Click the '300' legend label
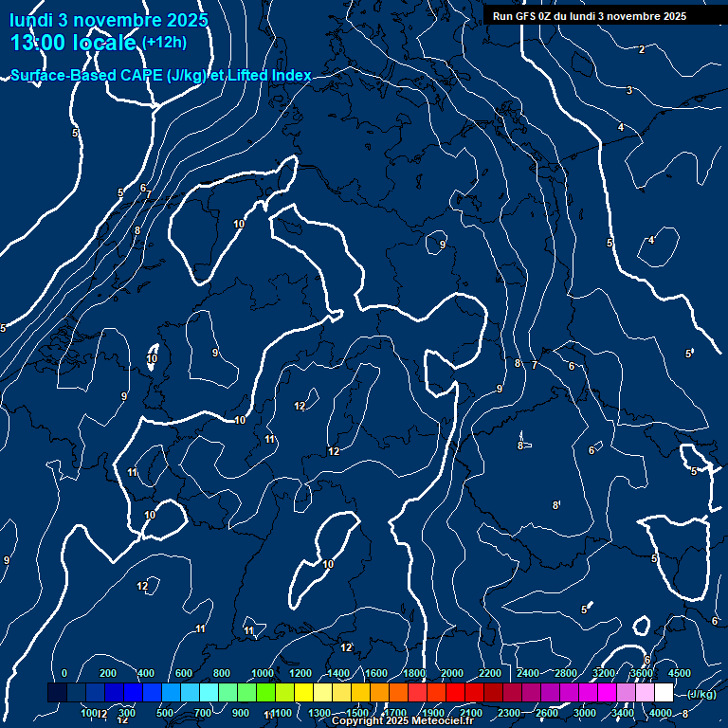 coord(127,713)
